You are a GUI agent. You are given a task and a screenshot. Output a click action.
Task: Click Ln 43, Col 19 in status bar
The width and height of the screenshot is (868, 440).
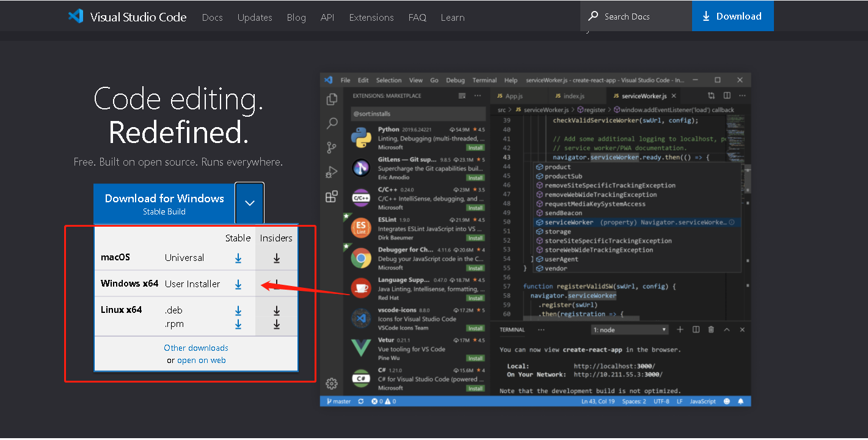(x=599, y=402)
